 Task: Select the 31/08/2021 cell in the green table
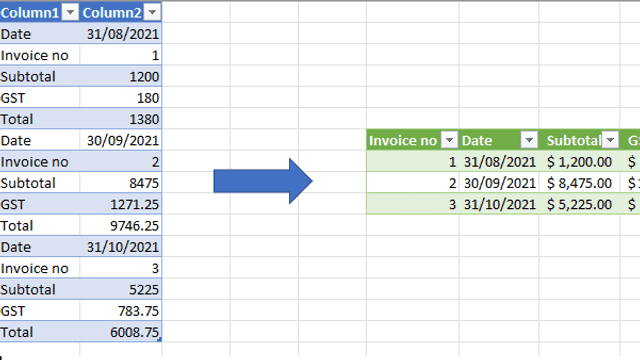[499, 162]
